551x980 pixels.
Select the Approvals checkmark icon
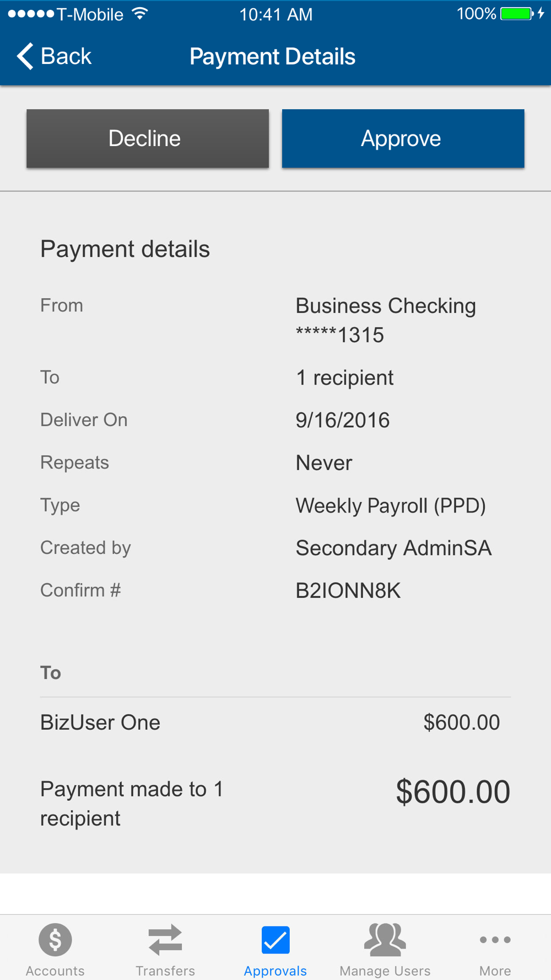click(x=275, y=939)
